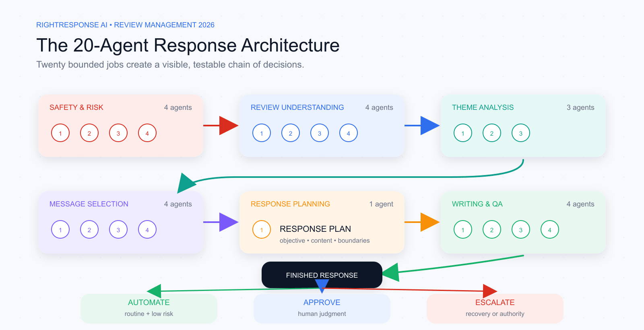Select agent 1 in Review Understanding
This screenshot has width=644, height=330.
click(262, 133)
